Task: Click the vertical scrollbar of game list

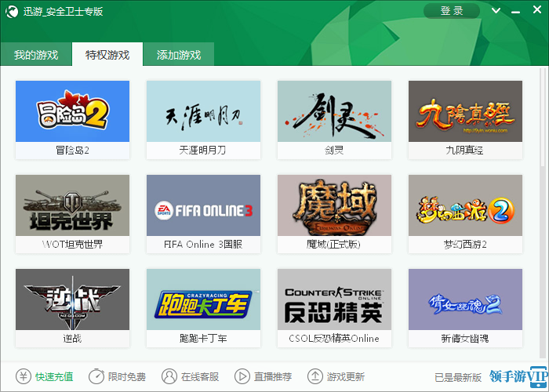Action: [544, 213]
